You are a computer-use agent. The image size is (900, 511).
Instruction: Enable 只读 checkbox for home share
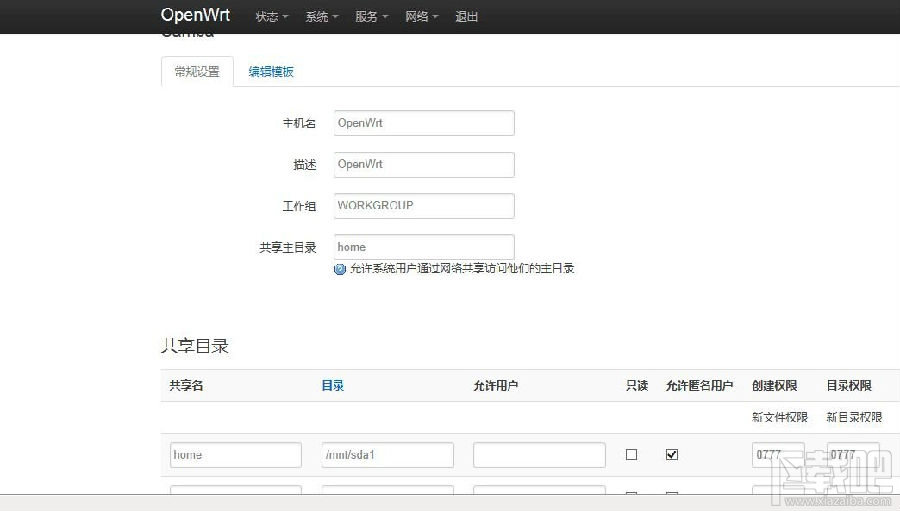[631, 455]
